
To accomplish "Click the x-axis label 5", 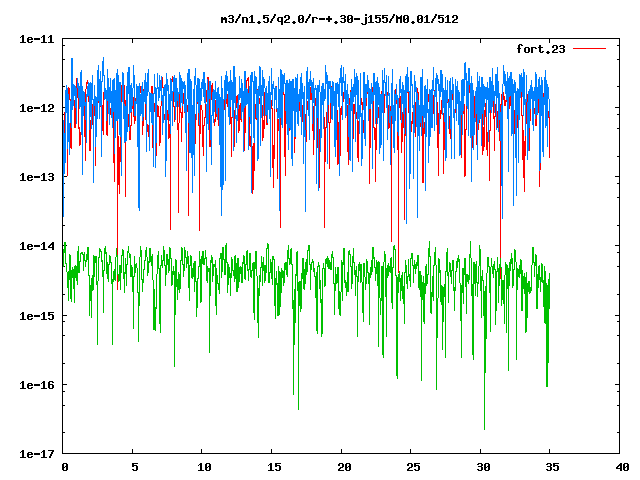I will click(x=134, y=467).
